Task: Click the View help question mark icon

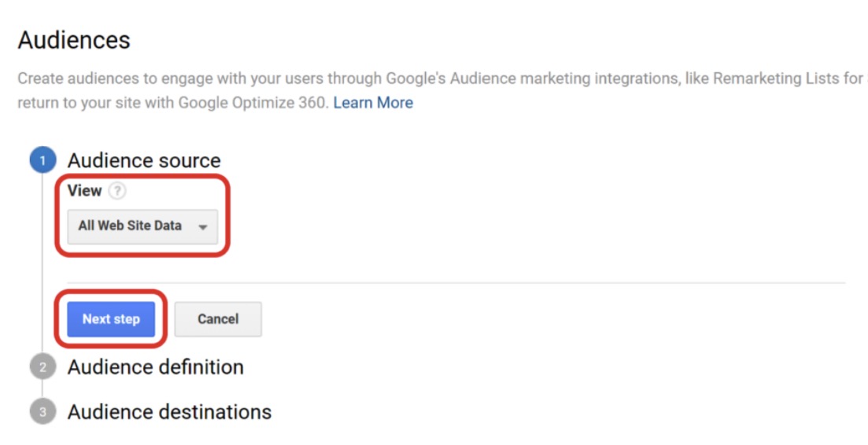Action: coord(117,191)
